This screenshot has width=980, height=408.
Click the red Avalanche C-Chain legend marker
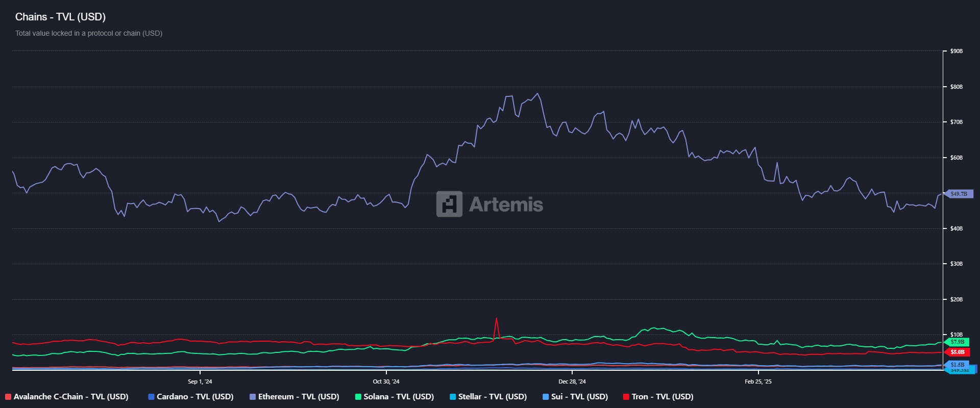tap(8, 397)
